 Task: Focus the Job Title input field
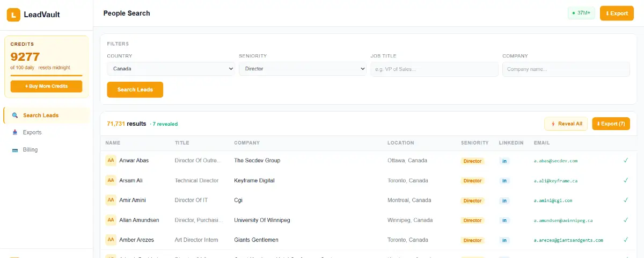[434, 69]
